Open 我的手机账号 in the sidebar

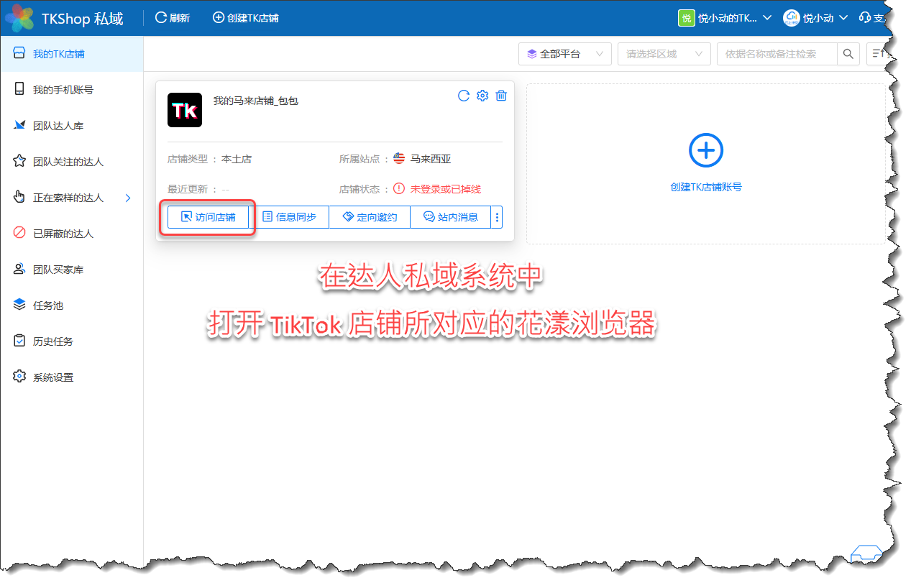72,90
